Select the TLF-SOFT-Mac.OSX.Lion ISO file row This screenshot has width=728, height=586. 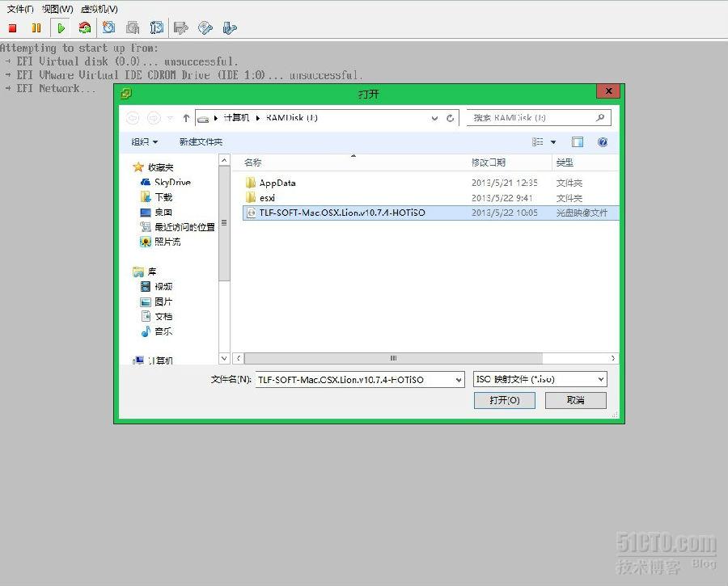(x=430, y=213)
